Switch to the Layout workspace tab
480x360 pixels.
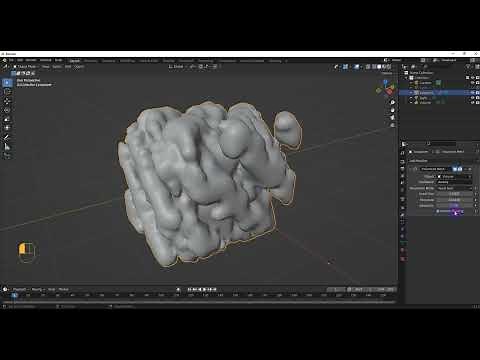[75, 61]
